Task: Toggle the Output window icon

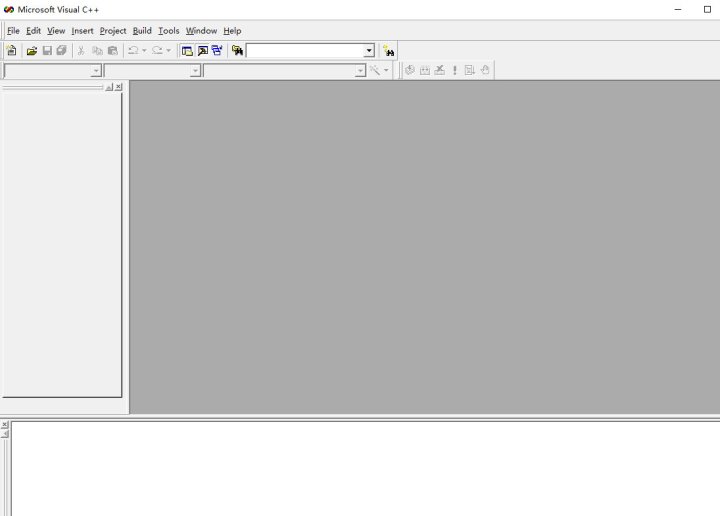Action: (x=202, y=51)
